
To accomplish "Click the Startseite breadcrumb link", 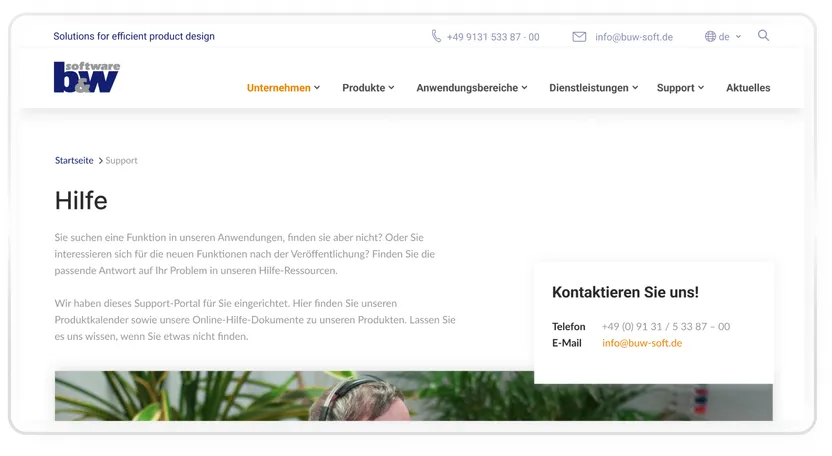I will [x=74, y=160].
